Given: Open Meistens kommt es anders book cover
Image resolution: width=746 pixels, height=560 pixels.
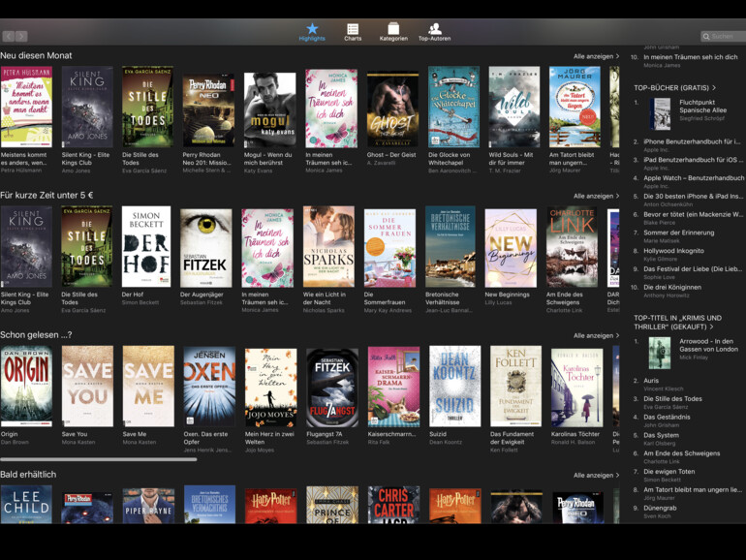Looking at the screenshot, I should pyautogui.click(x=27, y=107).
